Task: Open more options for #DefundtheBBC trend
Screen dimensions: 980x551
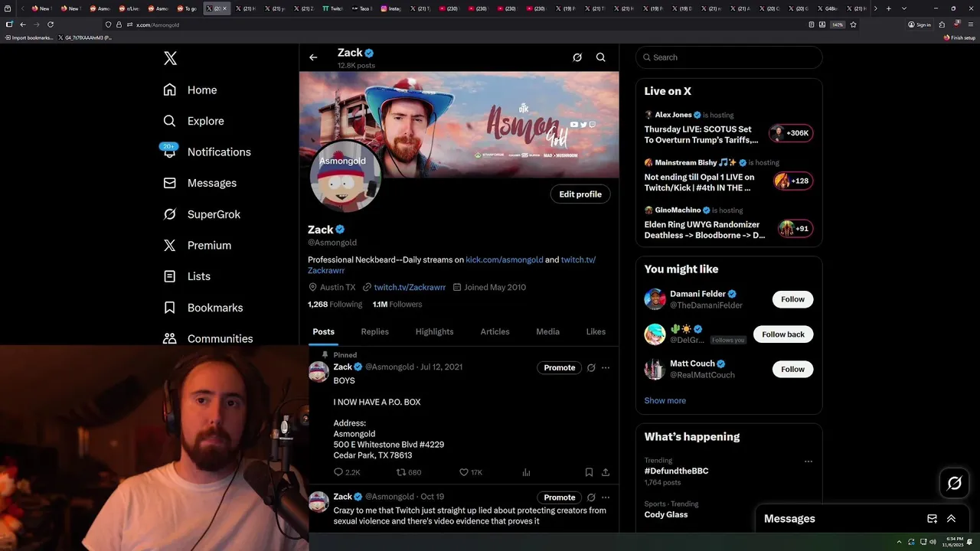Action: coord(808,461)
